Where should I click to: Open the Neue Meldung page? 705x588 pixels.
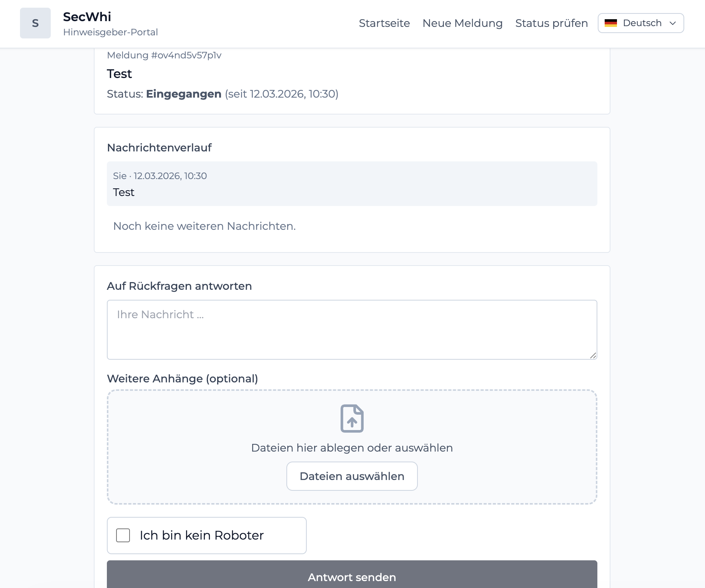pyautogui.click(x=462, y=23)
